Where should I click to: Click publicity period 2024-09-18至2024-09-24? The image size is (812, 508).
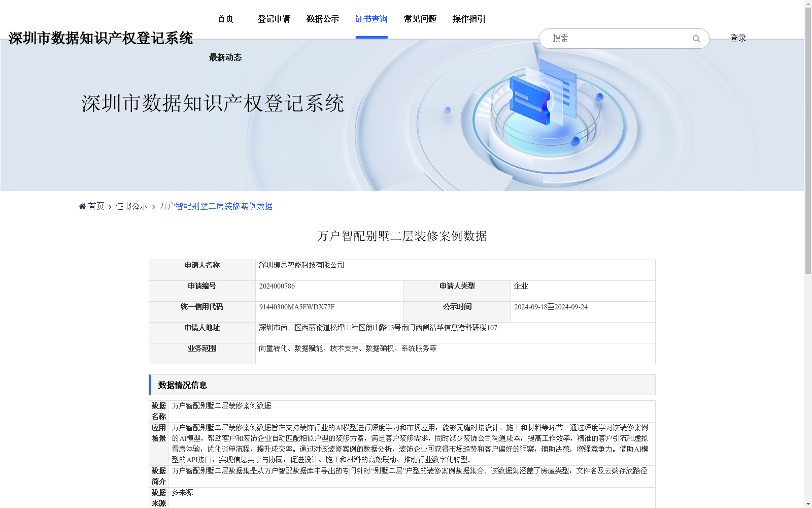(551, 307)
